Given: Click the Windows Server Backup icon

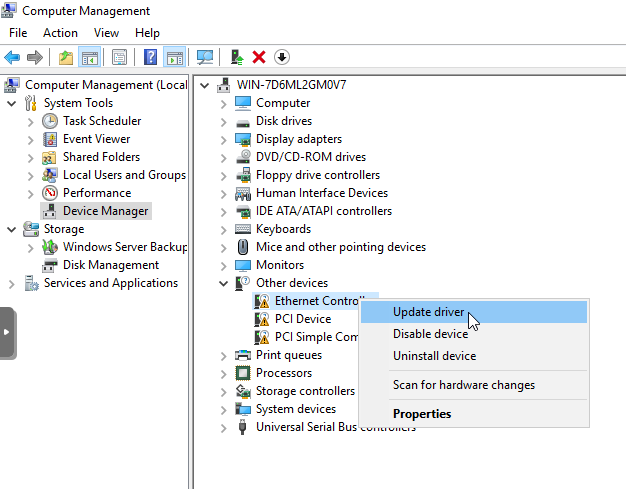Looking at the screenshot, I should [50, 247].
